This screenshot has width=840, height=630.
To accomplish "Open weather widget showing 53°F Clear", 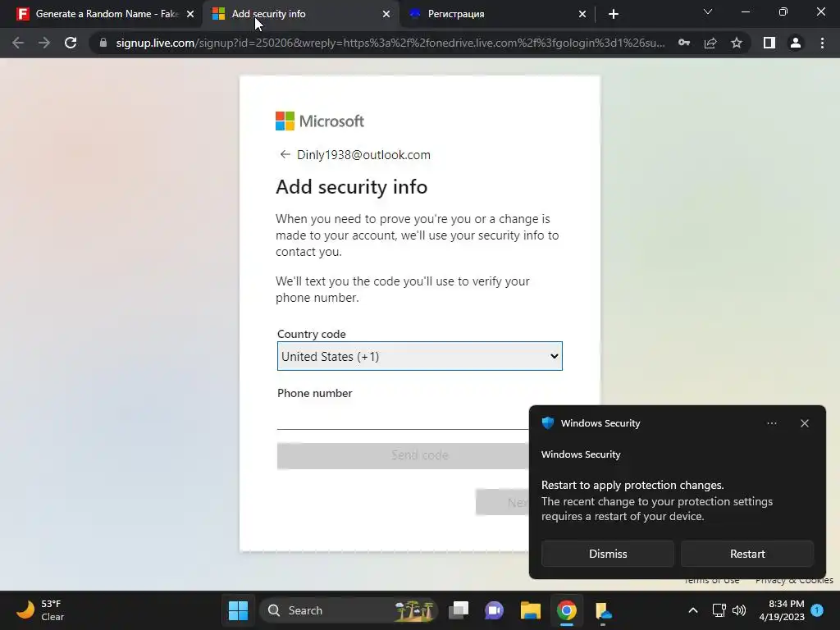I will point(40,610).
